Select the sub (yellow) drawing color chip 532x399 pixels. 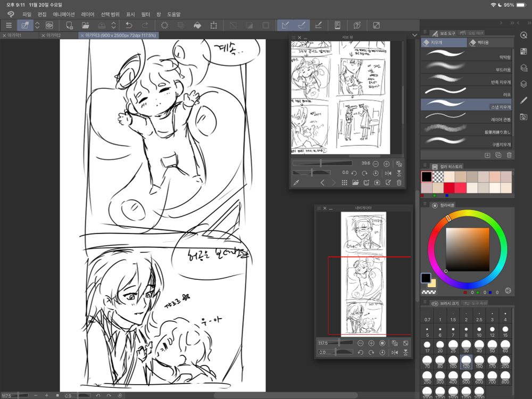432,283
